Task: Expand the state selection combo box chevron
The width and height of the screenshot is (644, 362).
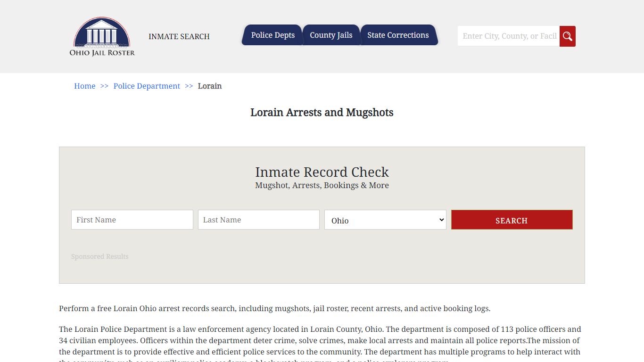Action: (x=440, y=220)
